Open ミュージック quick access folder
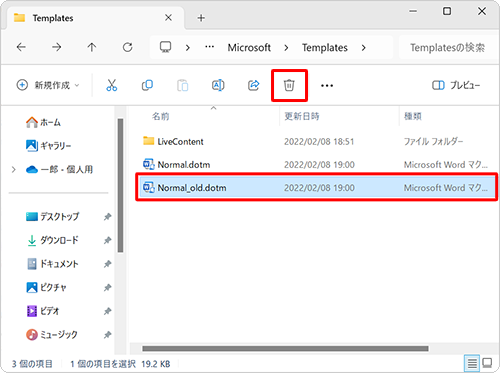This screenshot has width=500, height=373. tap(52, 334)
